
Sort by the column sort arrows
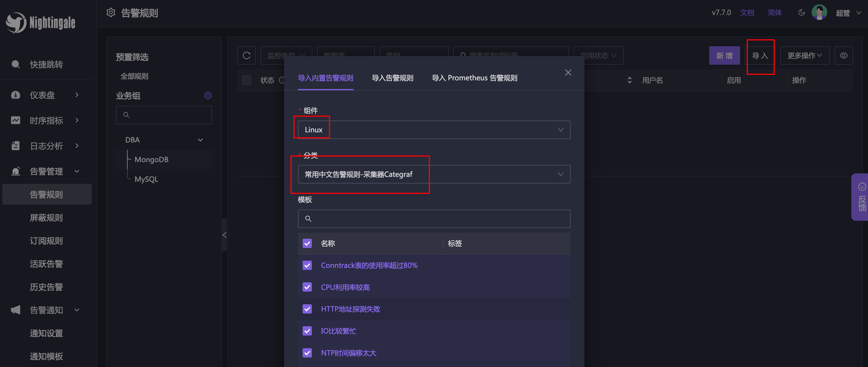click(x=629, y=80)
